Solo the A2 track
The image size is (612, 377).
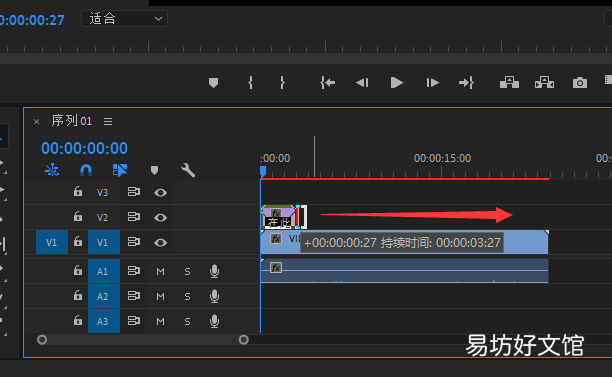(187, 297)
